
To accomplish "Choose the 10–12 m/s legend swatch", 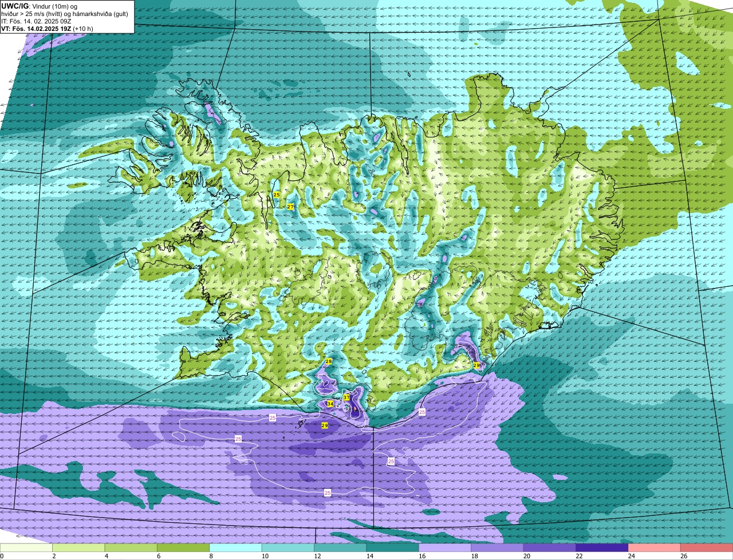I will [x=288, y=547].
